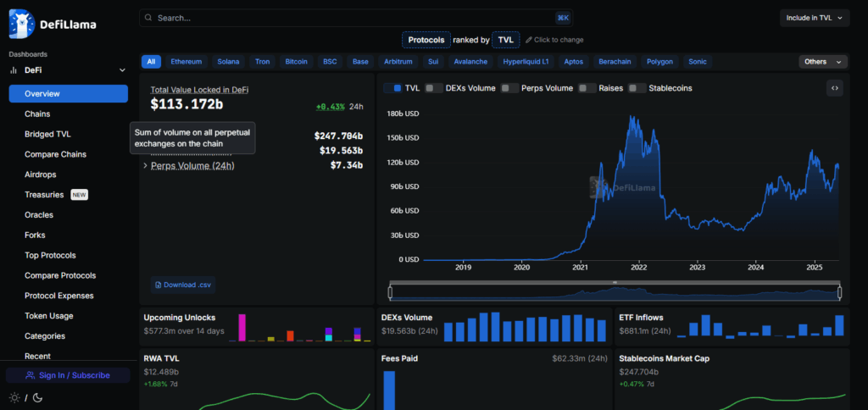Click the search magnifier icon

tap(147, 18)
